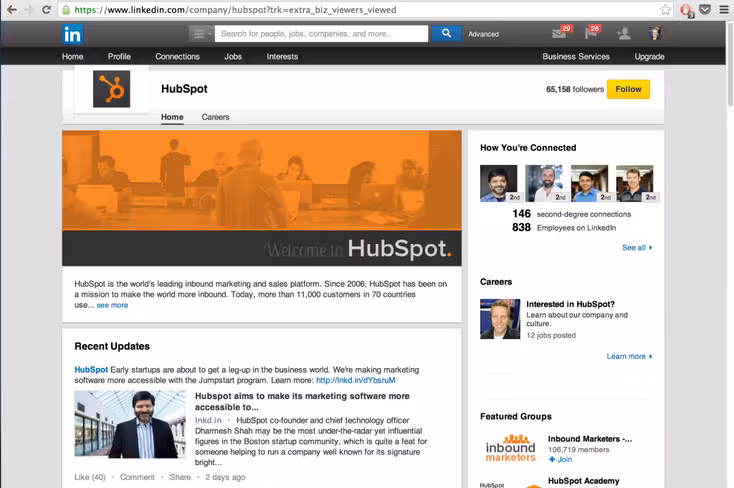Image resolution: width=734 pixels, height=488 pixels.
Task: Open the Hubspot aims to make article headline
Action: 302,401
